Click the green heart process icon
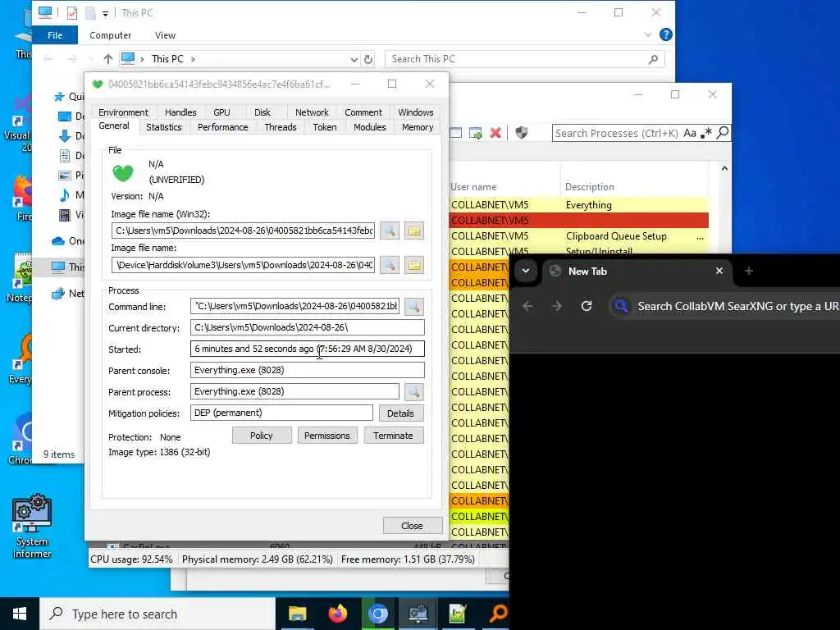 click(123, 173)
